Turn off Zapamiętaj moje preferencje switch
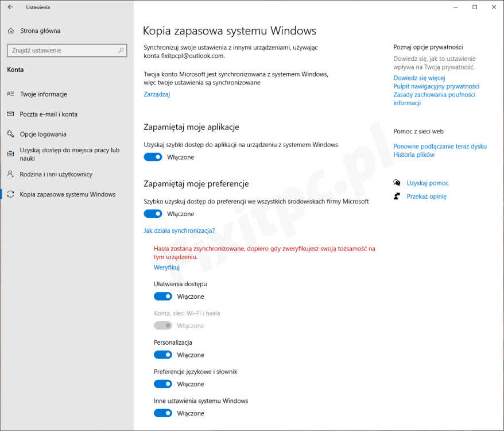 (153, 214)
